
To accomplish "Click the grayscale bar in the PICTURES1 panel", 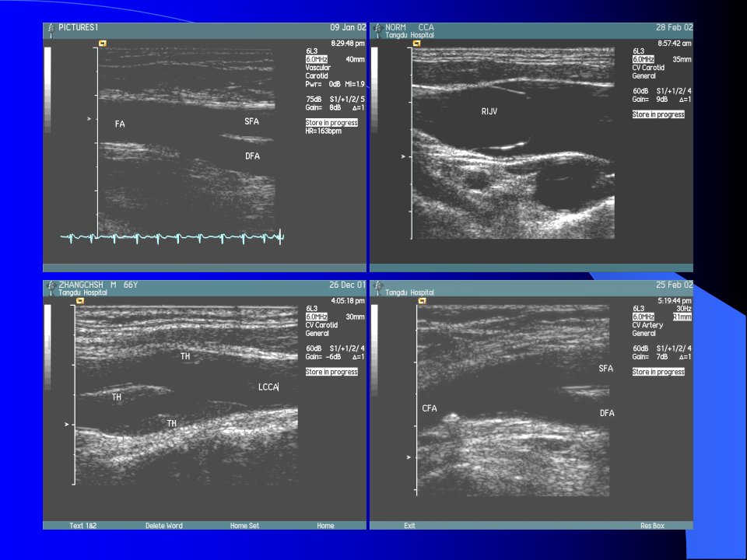I will click(47, 90).
